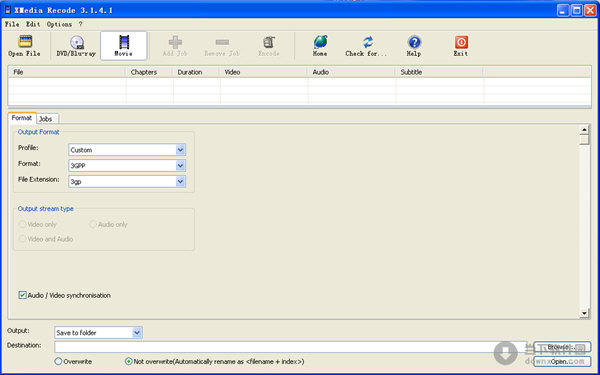Click the Browse button for destination
The height and width of the screenshot is (375, 600).
coord(562,347)
